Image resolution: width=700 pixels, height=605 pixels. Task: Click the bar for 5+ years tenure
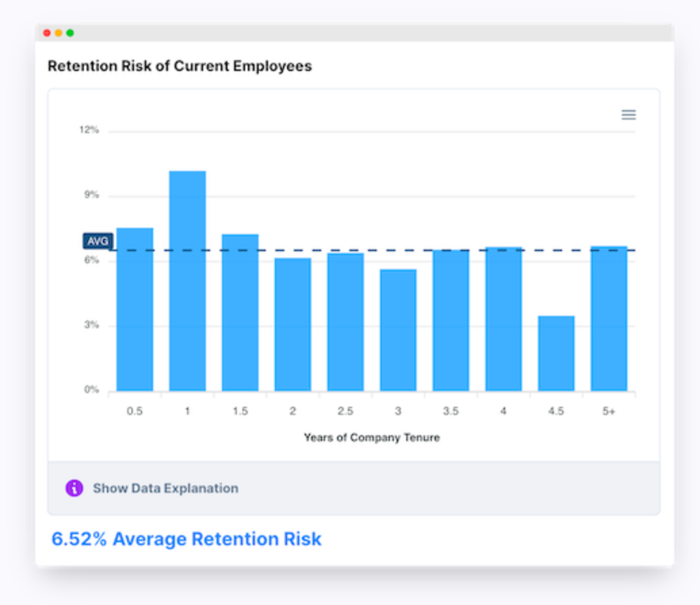pyautogui.click(x=609, y=319)
